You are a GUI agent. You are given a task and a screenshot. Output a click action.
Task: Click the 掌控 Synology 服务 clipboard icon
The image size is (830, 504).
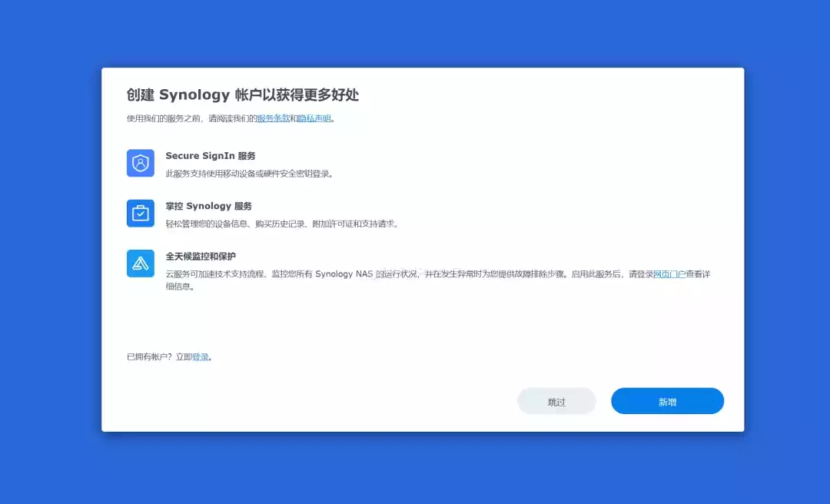[x=141, y=214]
